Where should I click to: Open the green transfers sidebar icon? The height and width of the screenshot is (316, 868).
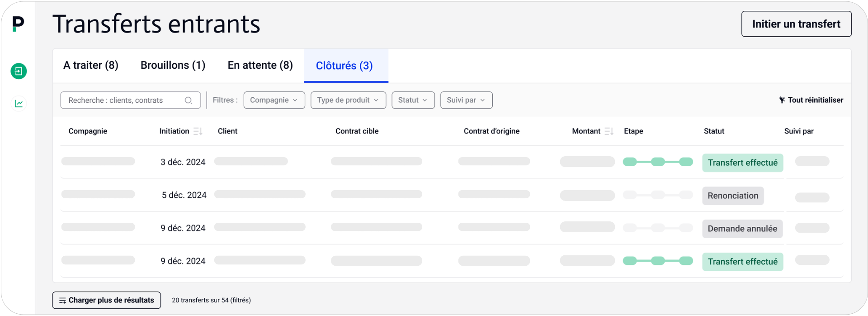(x=19, y=71)
